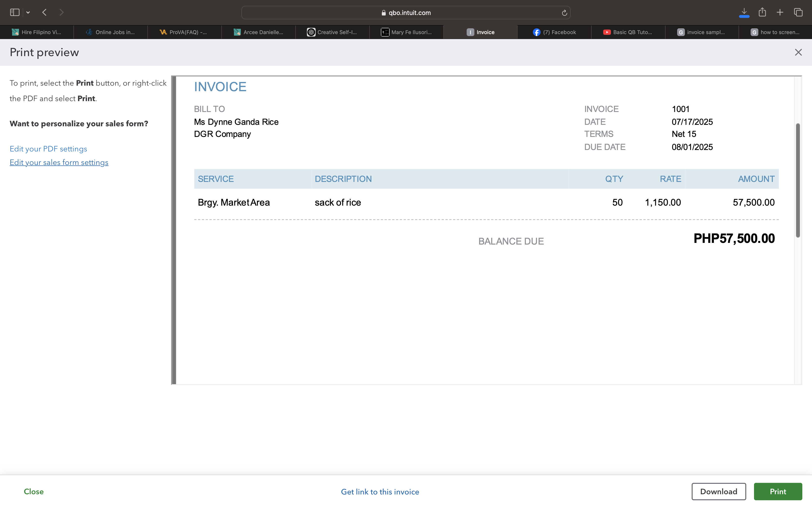This screenshot has width=812, height=508.
Task: Click the green Print button
Action: (x=778, y=492)
